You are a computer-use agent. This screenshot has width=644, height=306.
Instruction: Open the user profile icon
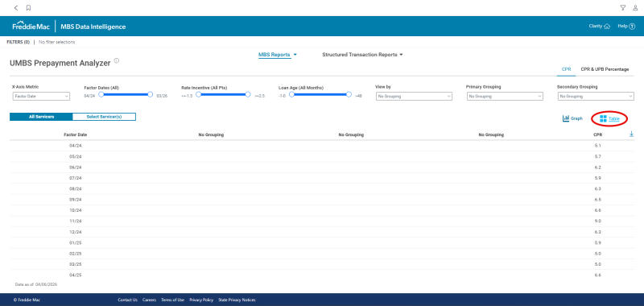(635, 8)
